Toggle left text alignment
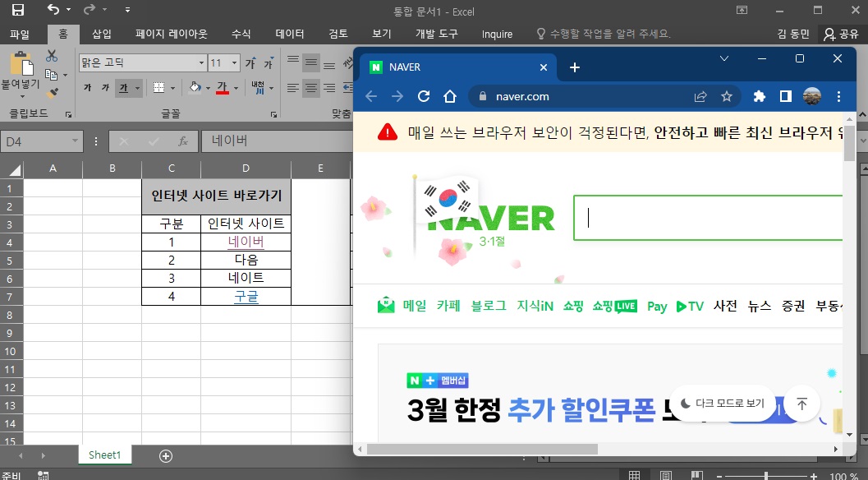868x480 pixels. click(x=293, y=88)
